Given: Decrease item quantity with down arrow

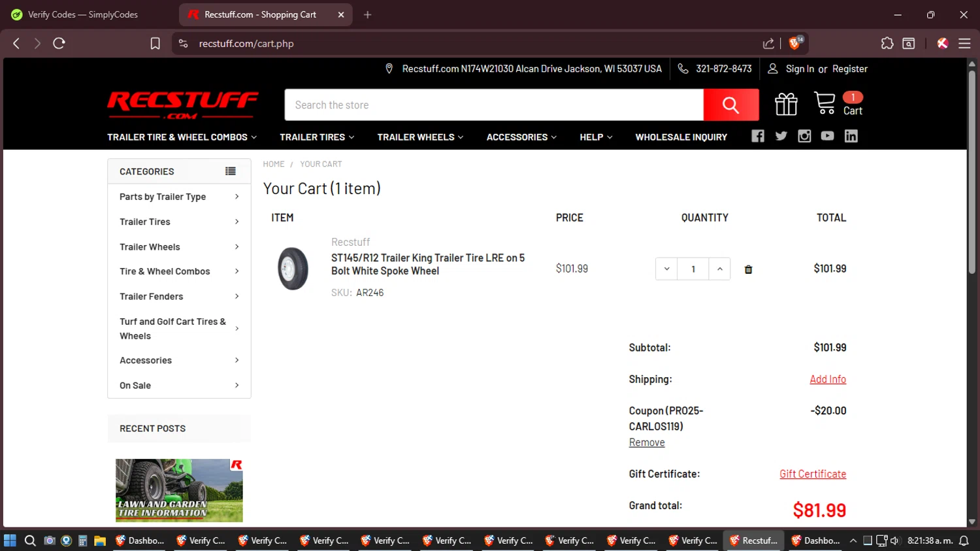Looking at the screenshot, I should coord(666,269).
